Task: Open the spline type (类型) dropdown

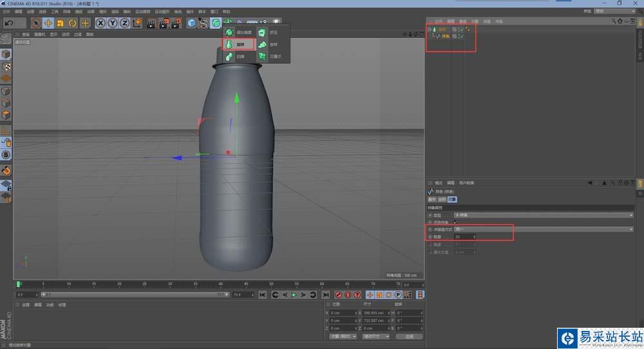Action: pos(543,214)
